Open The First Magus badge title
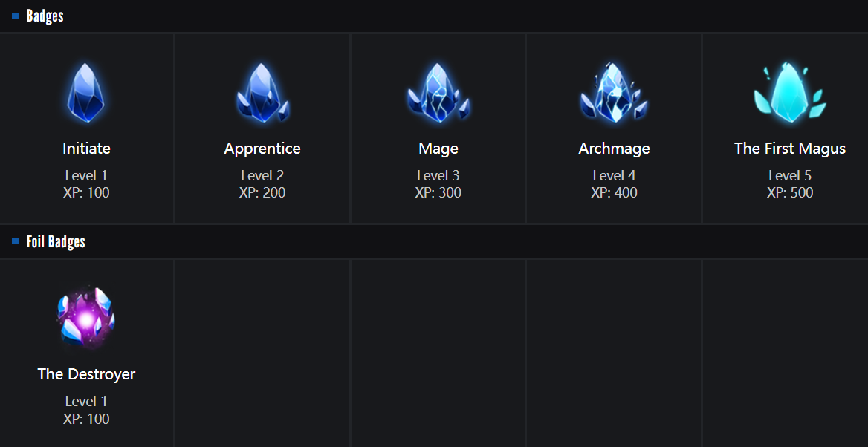 click(x=790, y=149)
